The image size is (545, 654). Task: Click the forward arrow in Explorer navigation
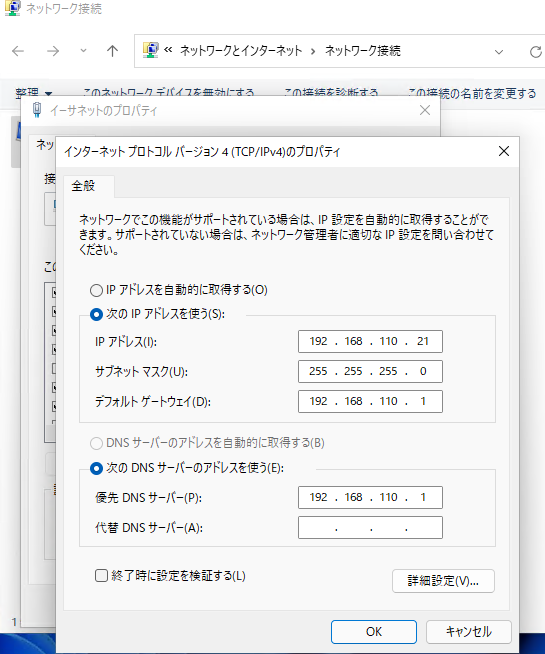(x=53, y=51)
